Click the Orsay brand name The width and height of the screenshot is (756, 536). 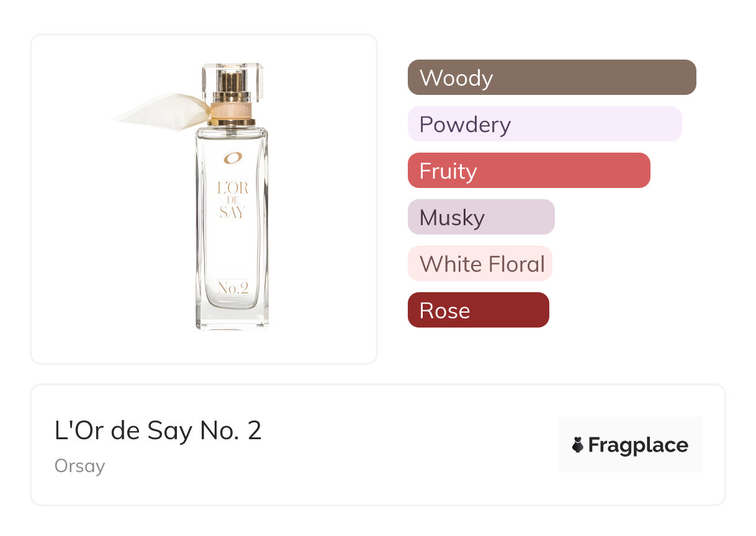click(x=79, y=466)
